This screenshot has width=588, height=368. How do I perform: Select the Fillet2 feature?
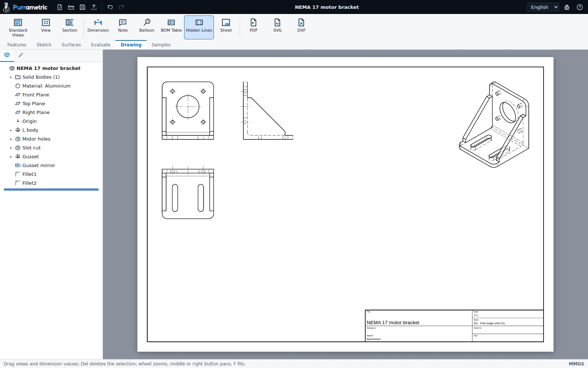(x=51, y=183)
